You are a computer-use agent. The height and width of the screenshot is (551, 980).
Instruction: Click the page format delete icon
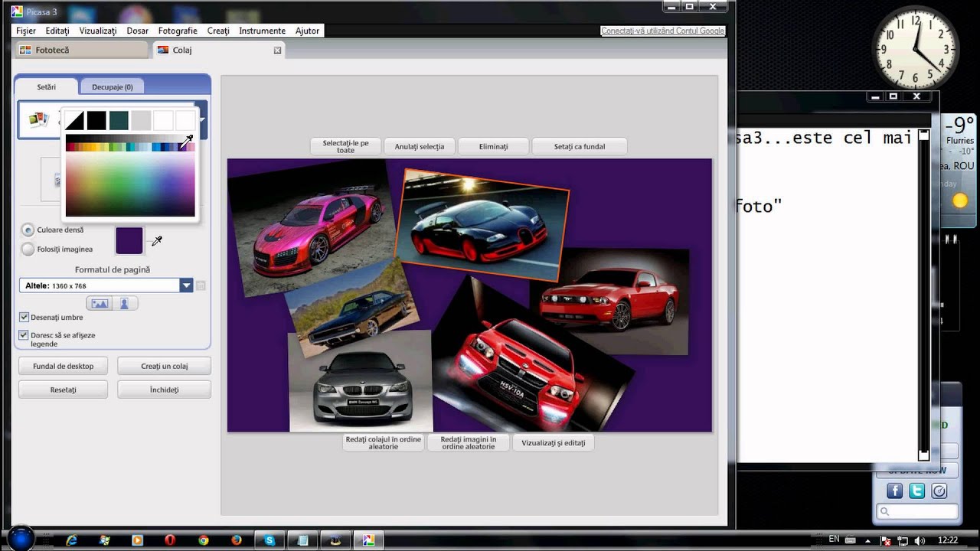click(x=201, y=285)
